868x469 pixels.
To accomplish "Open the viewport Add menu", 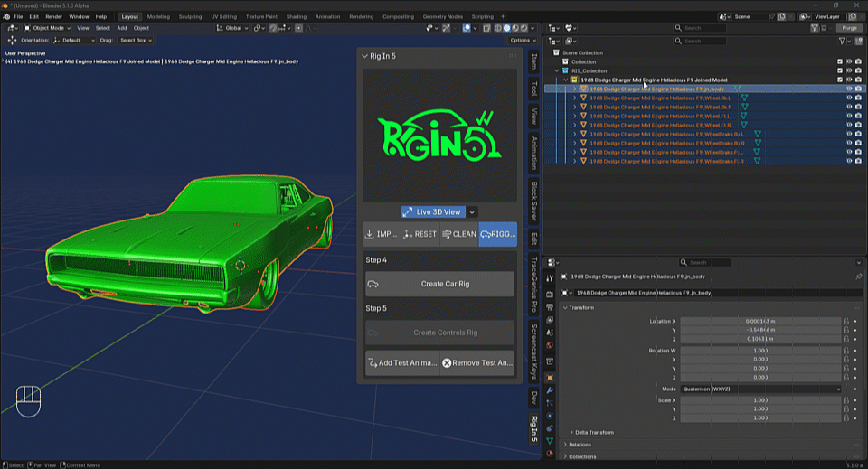I will pyautogui.click(x=122, y=28).
